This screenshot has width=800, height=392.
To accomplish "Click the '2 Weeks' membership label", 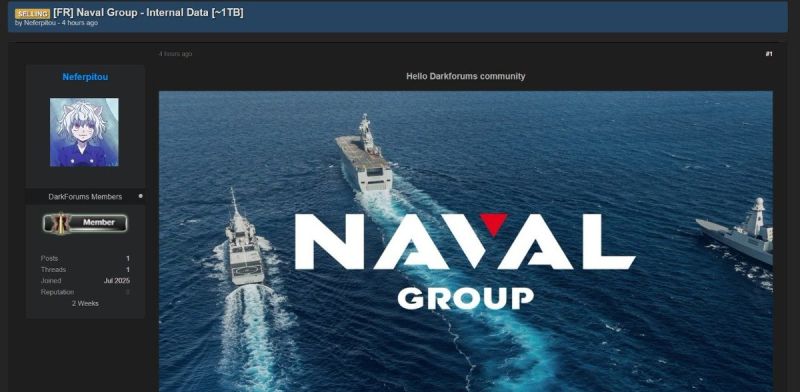I will click(85, 303).
